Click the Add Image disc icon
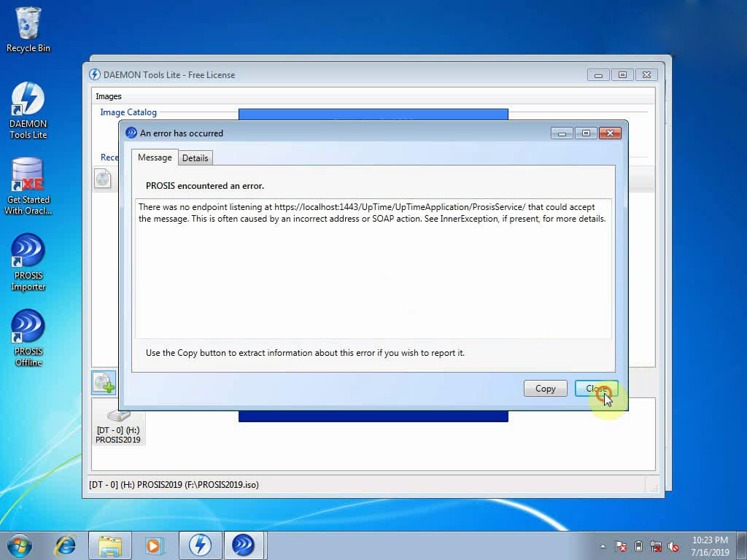This screenshot has width=747, height=560. [x=103, y=383]
